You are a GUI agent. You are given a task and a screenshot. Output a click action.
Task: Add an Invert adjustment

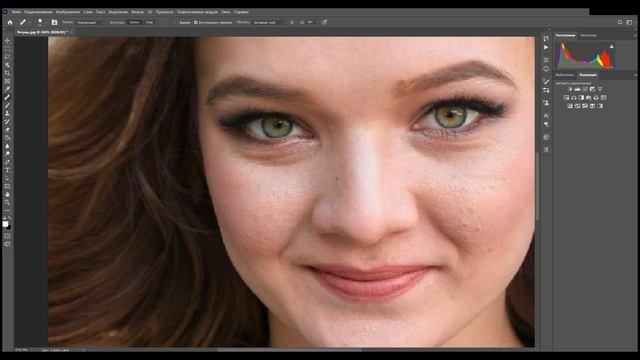[570, 106]
